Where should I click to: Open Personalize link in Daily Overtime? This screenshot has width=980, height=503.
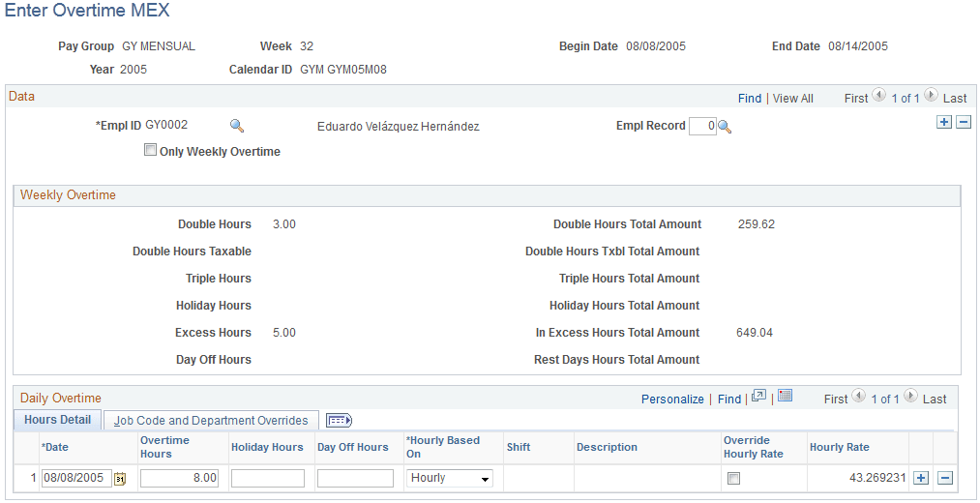coord(672,399)
